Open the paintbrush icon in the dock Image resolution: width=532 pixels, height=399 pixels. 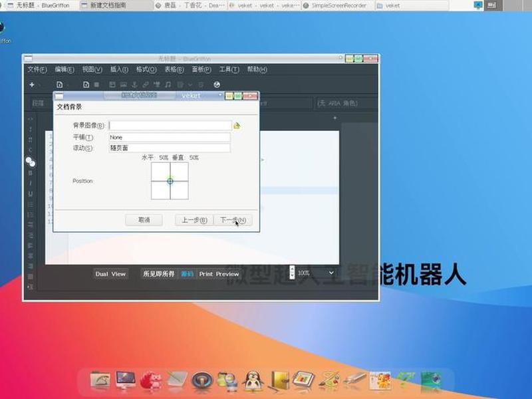coord(329,380)
